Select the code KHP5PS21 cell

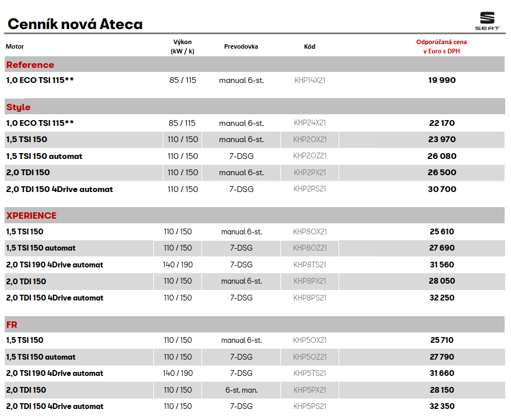point(310,407)
